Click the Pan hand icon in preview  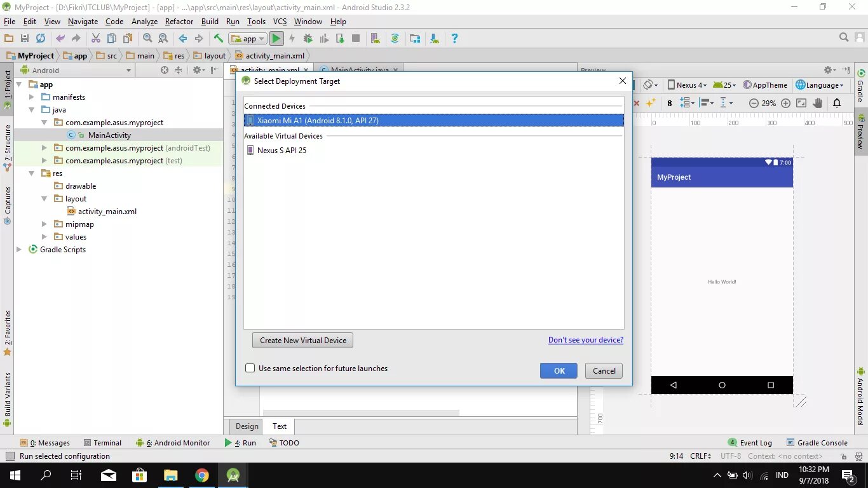(x=818, y=103)
